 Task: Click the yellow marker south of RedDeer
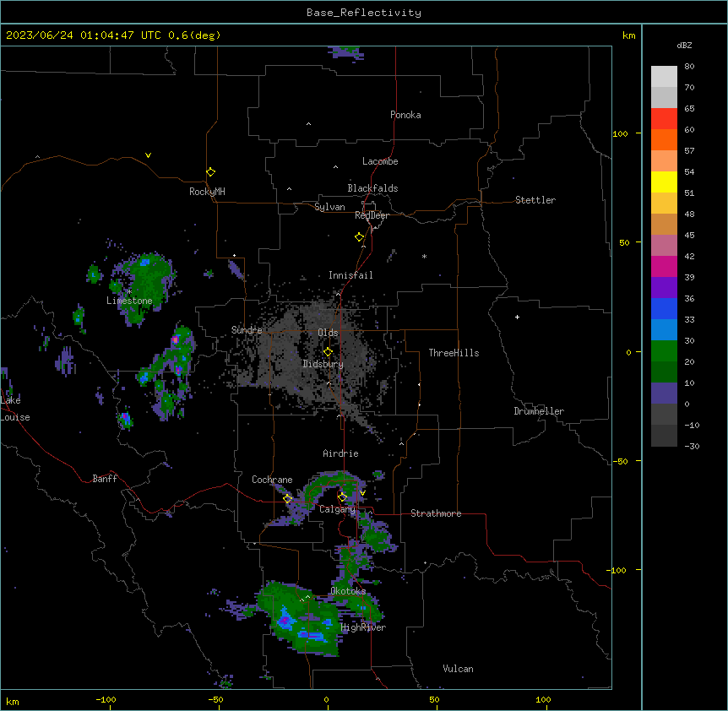pyautogui.click(x=359, y=237)
